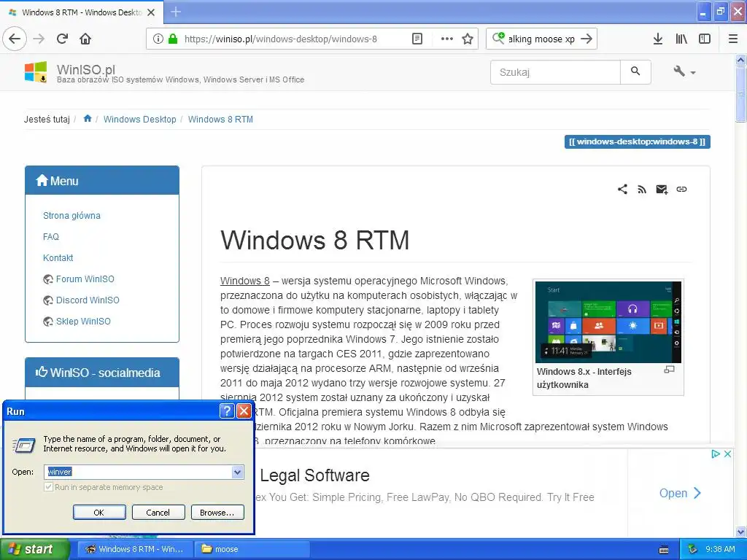Show site information icon in address bar

[x=158, y=39]
